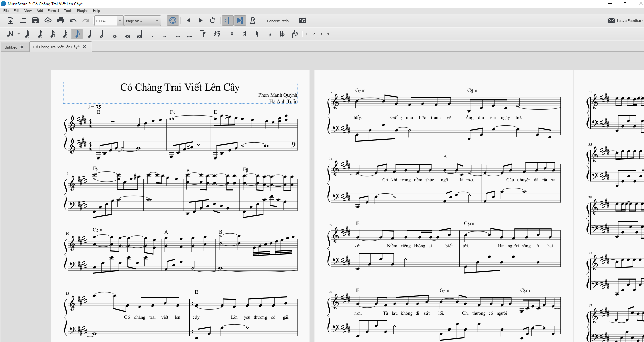
Task: Close the Có Chàng Trai Viết Lên Cây tab
Action: pyautogui.click(x=84, y=47)
